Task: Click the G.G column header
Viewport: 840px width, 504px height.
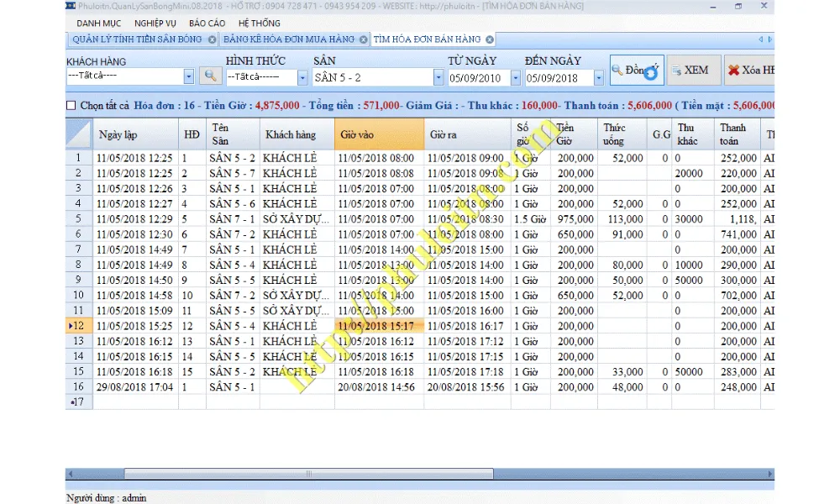Action: pos(659,134)
